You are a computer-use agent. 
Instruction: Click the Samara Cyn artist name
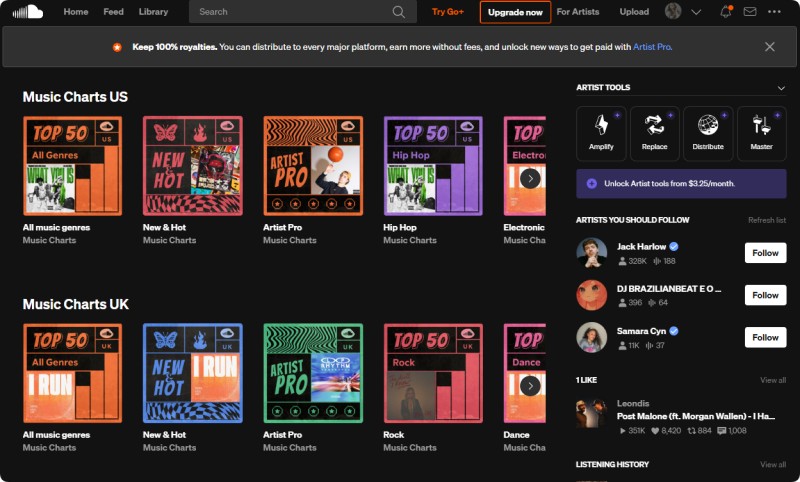click(x=641, y=332)
